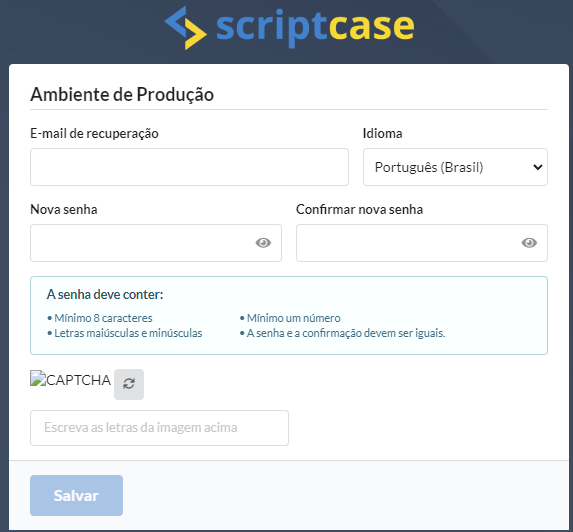Click the broken CAPTCHA image placeholder
This screenshot has width=573, height=532.
pyautogui.click(x=71, y=380)
